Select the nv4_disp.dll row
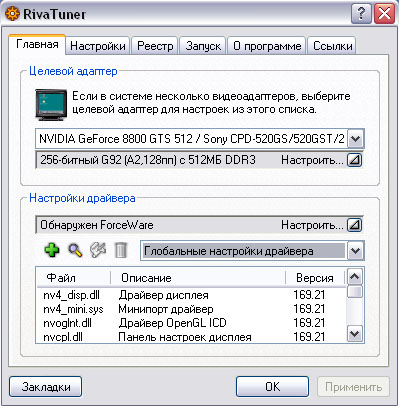 click(191, 295)
